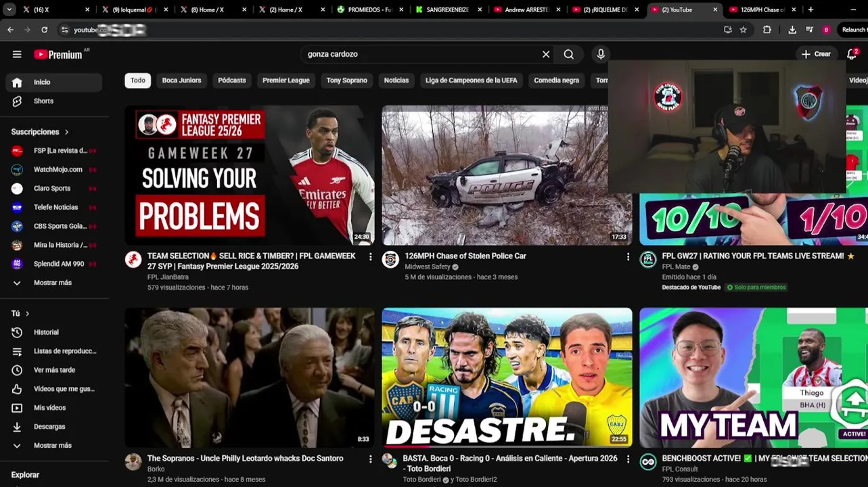Open the options menu for TEAM SELECTION video

(x=370, y=257)
